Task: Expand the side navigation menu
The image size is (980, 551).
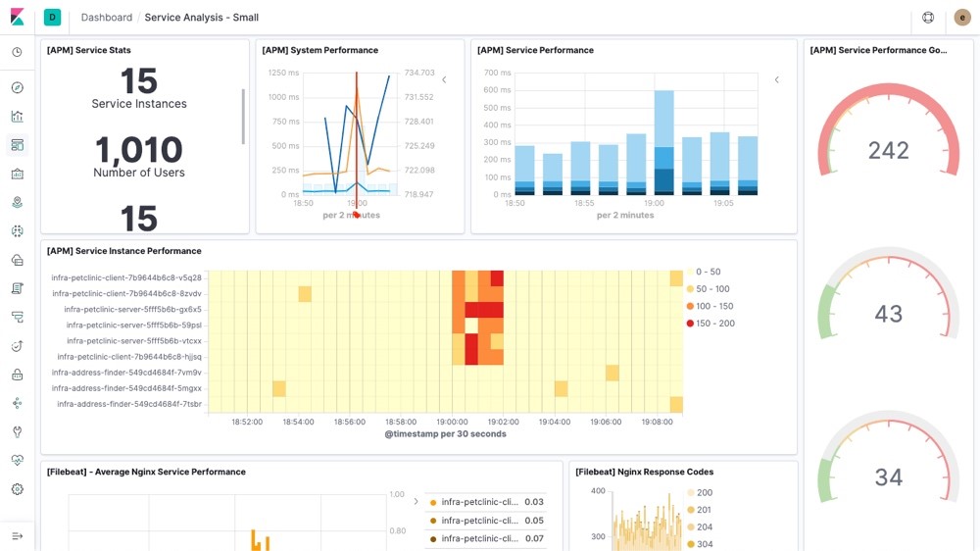Action: (x=17, y=536)
